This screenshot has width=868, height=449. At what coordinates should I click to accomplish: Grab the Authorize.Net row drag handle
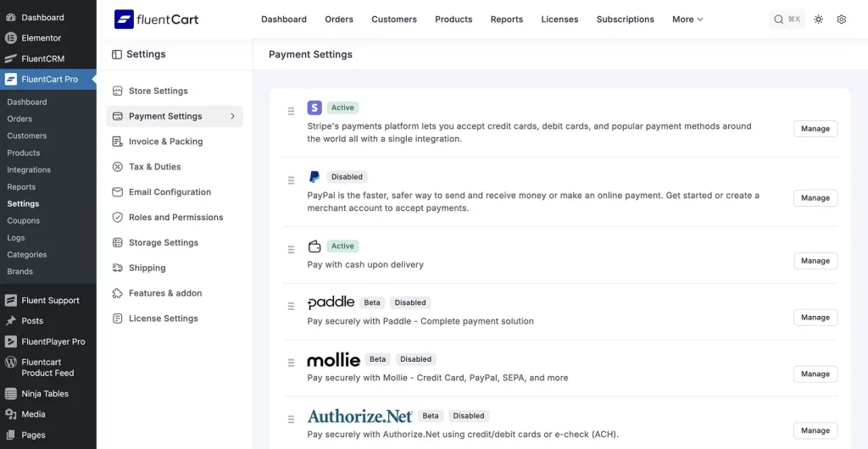pyautogui.click(x=291, y=419)
